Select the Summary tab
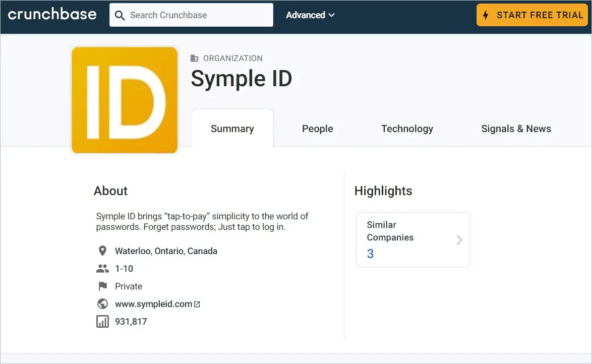This screenshot has height=364, width=592. [232, 129]
